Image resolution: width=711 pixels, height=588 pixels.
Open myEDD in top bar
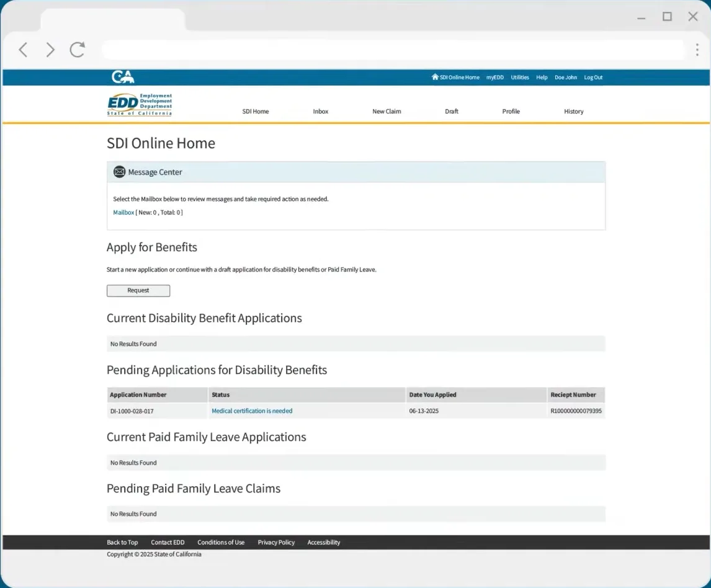pos(494,78)
